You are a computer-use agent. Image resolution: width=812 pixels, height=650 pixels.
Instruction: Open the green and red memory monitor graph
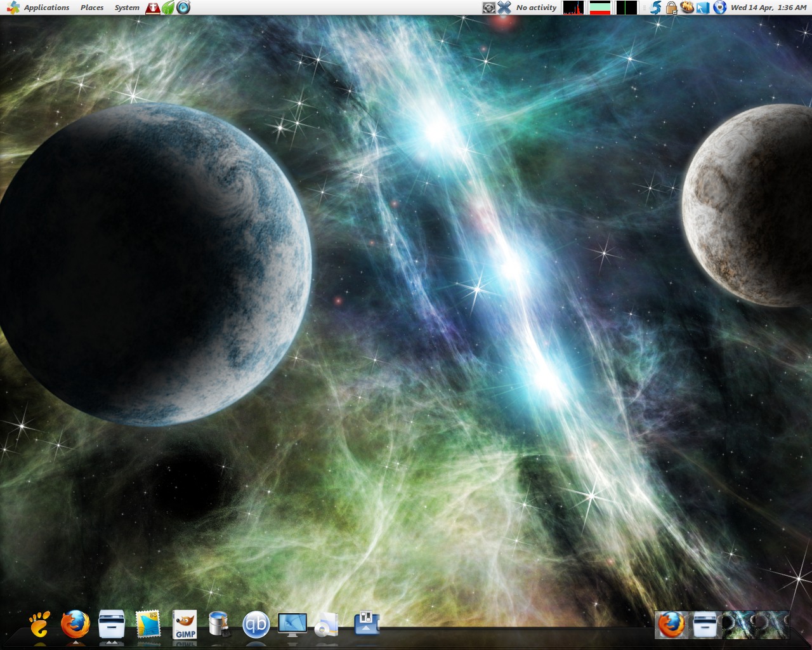[x=599, y=8]
